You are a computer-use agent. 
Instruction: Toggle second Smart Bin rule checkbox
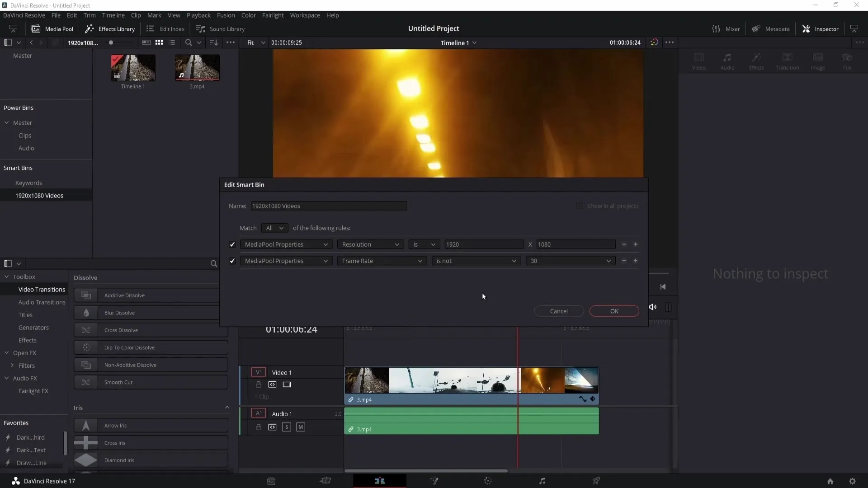(x=232, y=260)
